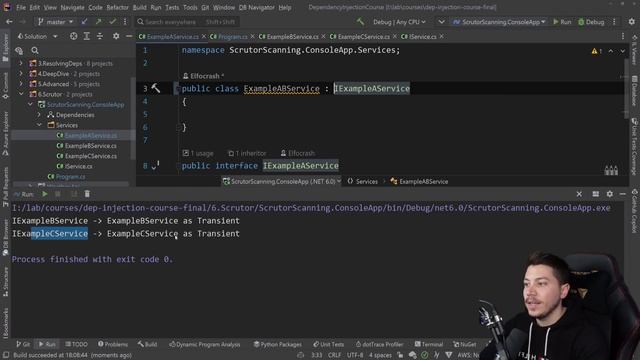The width and height of the screenshot is (640, 360).
Task: Click the CRLF line separator status entry
Action: [x=334, y=355]
